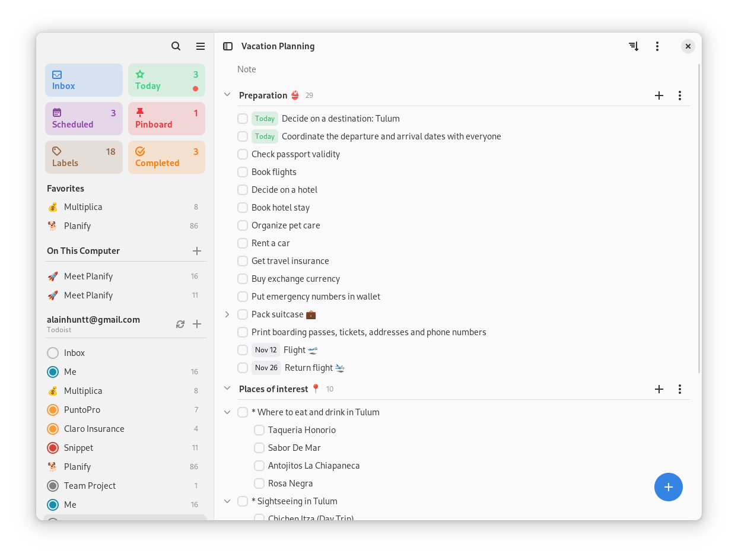The height and width of the screenshot is (560, 738).
Task: Mark 'Rent a car' as completed
Action: (243, 243)
